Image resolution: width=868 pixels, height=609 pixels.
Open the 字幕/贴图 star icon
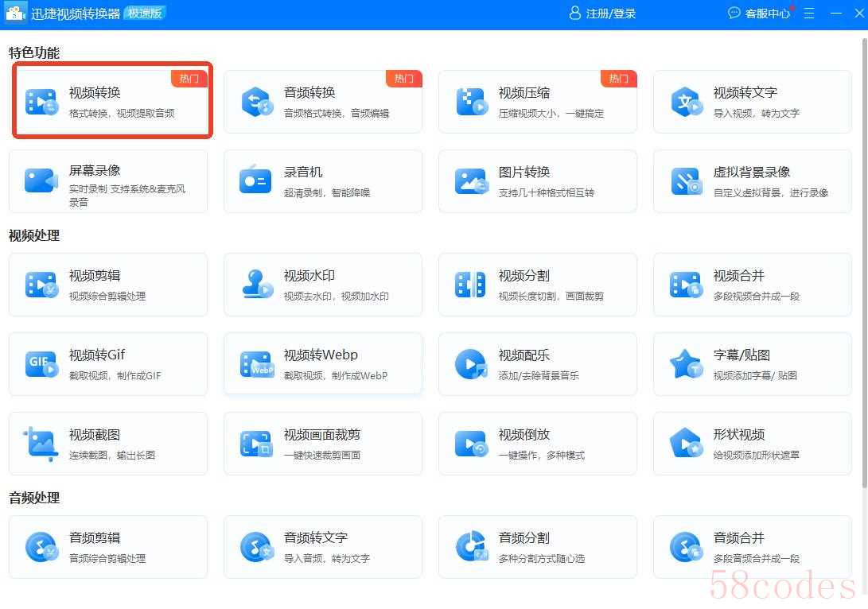[x=687, y=364]
